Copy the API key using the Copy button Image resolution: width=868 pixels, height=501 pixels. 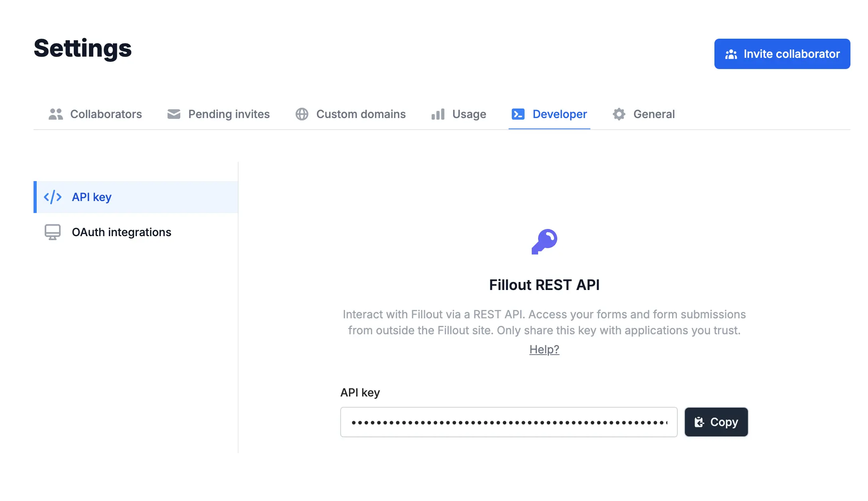pyautogui.click(x=716, y=422)
